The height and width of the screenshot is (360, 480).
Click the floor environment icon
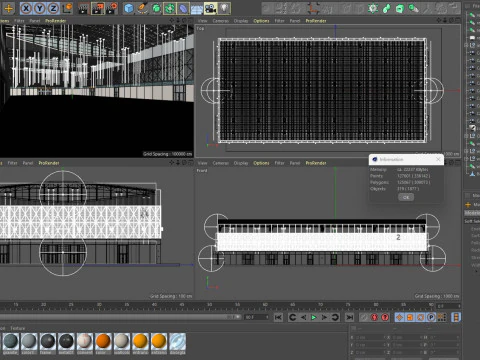197,8
